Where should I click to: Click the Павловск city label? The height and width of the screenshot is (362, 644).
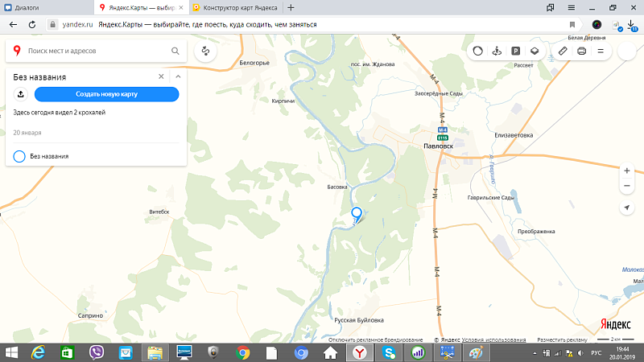point(438,146)
